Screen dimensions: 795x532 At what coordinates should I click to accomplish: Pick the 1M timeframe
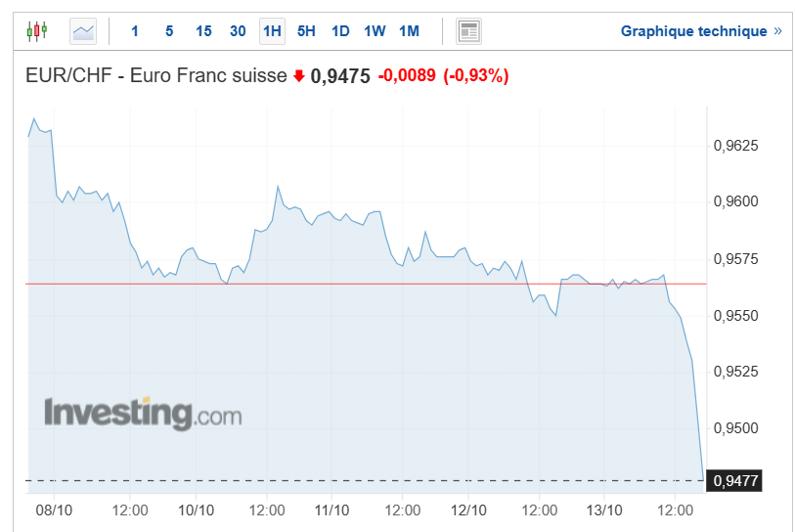coord(409,31)
